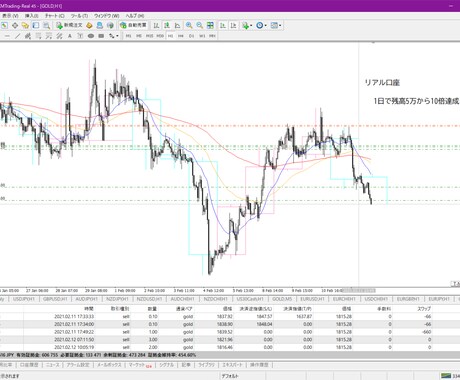Open the ニュース terminal tab
The image size is (460, 380).
[x=53, y=365]
